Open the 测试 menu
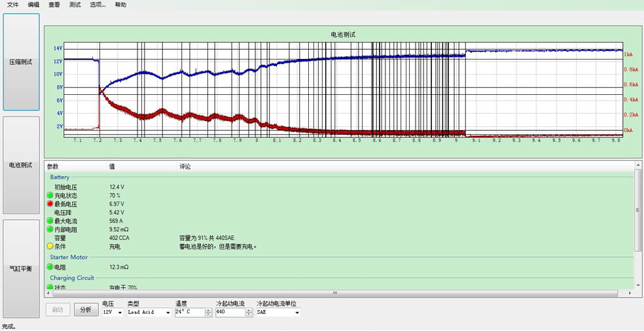Screen dimensions: 644x331 pos(75,5)
